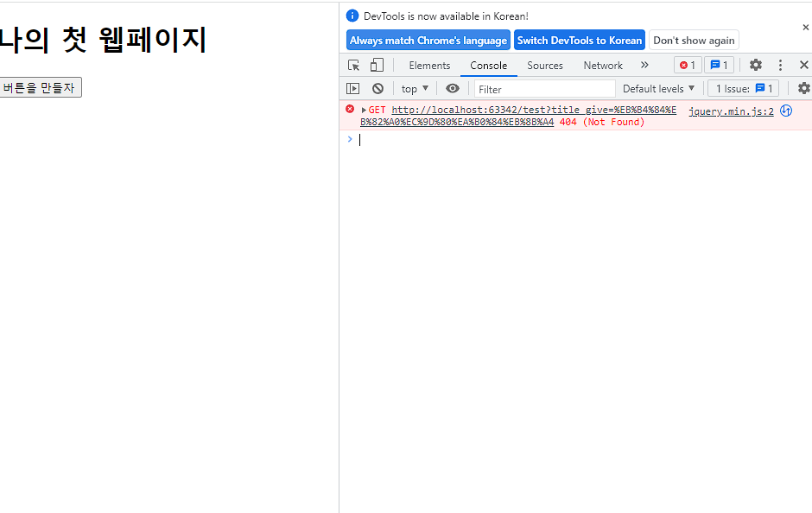The image size is (812, 513).
Task: Go to the Network tab
Action: pyautogui.click(x=603, y=66)
